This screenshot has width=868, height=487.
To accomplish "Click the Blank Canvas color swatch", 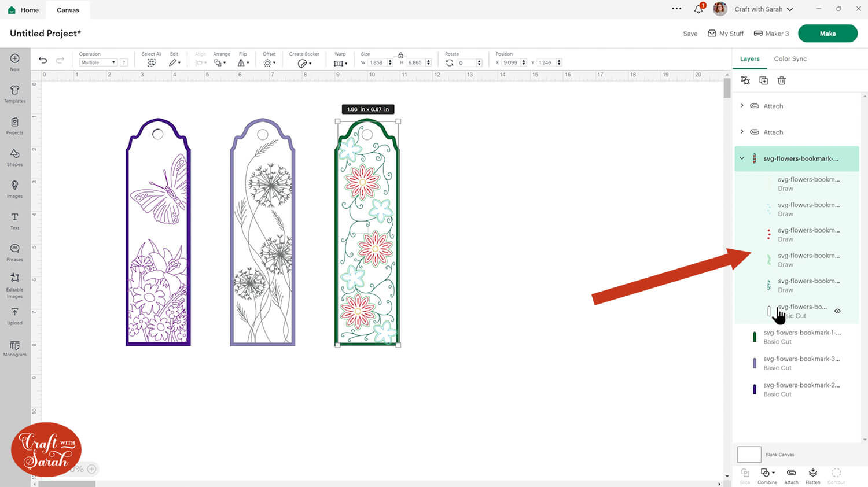I will click(749, 454).
